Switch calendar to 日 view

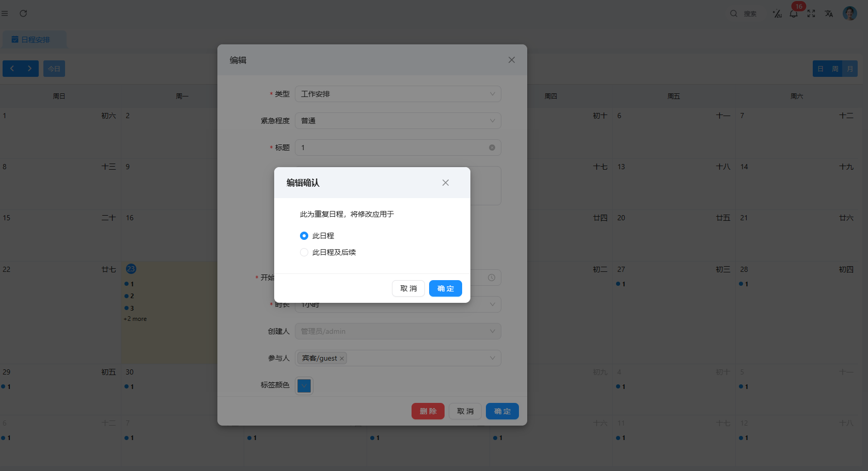coord(820,69)
